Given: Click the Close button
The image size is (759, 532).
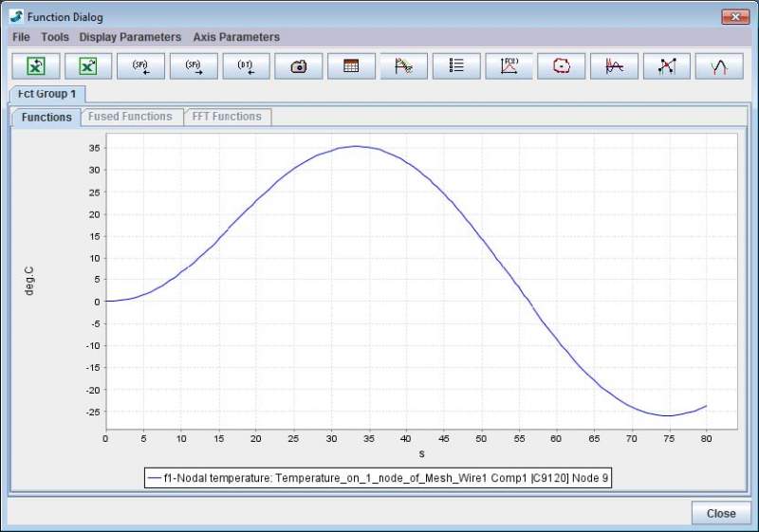Looking at the screenshot, I should pos(721,513).
